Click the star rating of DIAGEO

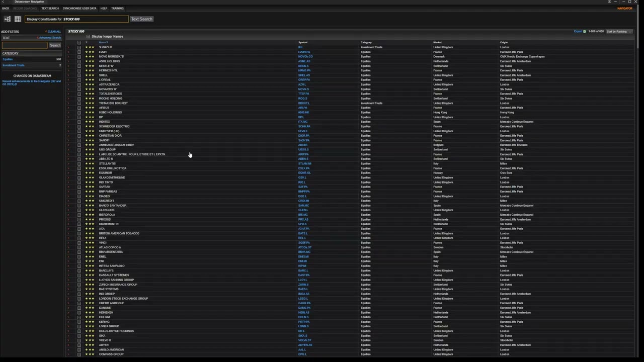pos(90,196)
